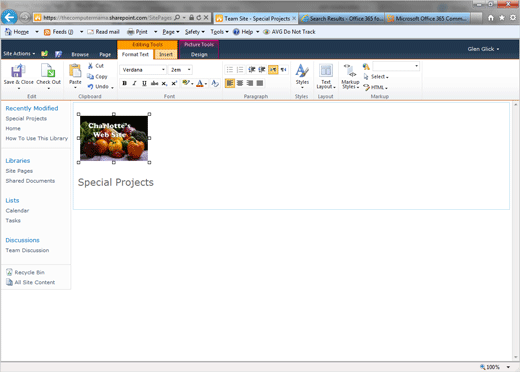The height and width of the screenshot is (372, 520).
Task: Open All Site Content link
Action: click(x=35, y=282)
